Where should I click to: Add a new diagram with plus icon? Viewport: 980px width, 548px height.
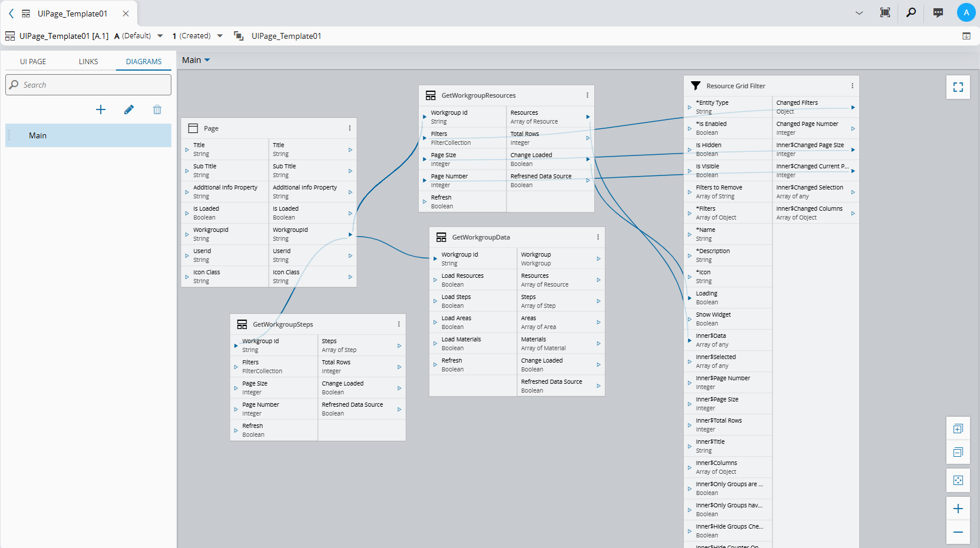(101, 109)
